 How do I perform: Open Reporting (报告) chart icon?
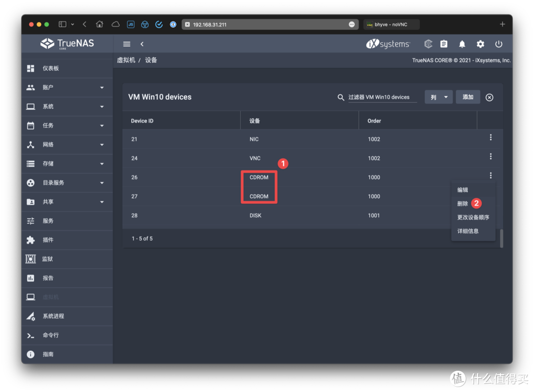31,278
